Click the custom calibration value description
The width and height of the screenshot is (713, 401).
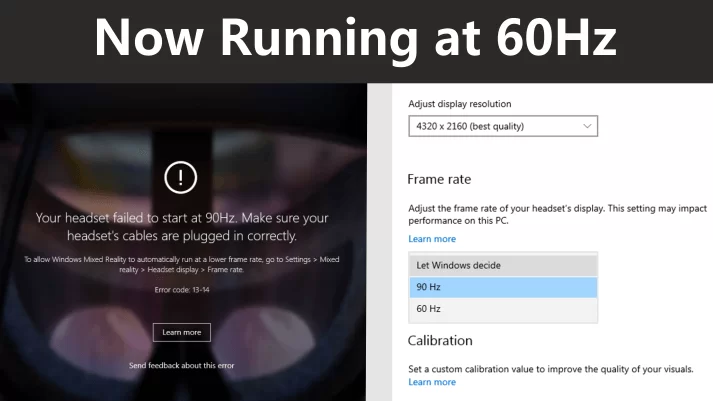[x=550, y=368]
